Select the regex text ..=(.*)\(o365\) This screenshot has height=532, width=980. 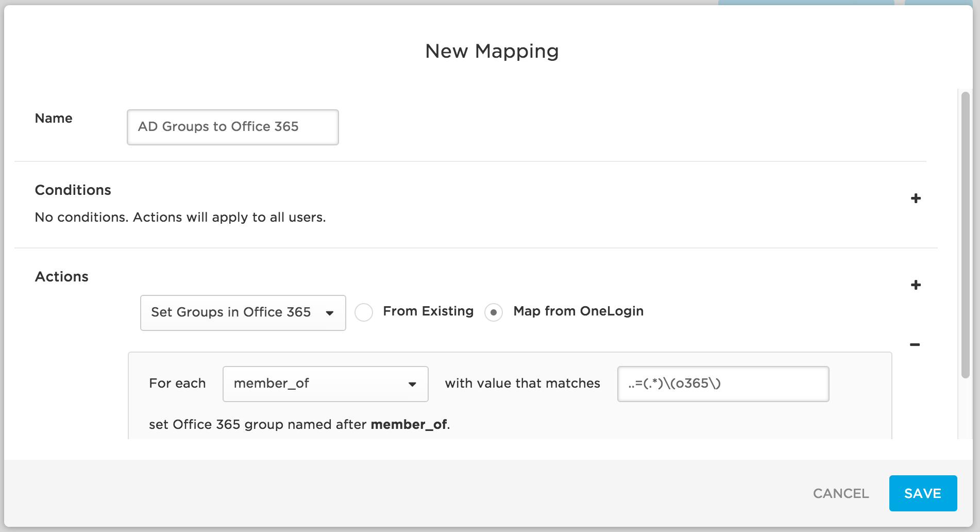tap(675, 384)
